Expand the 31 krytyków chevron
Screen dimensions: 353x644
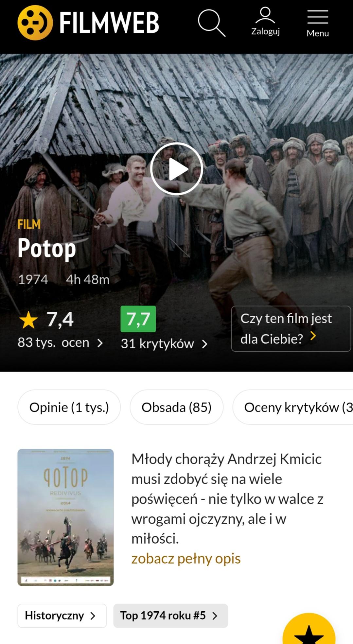[x=205, y=344]
